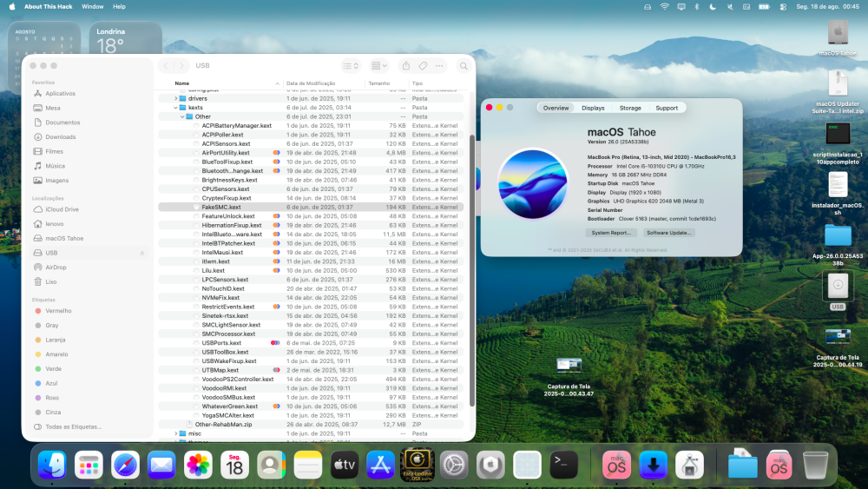
Task: Select the Vermelho tag
Action: (x=58, y=311)
